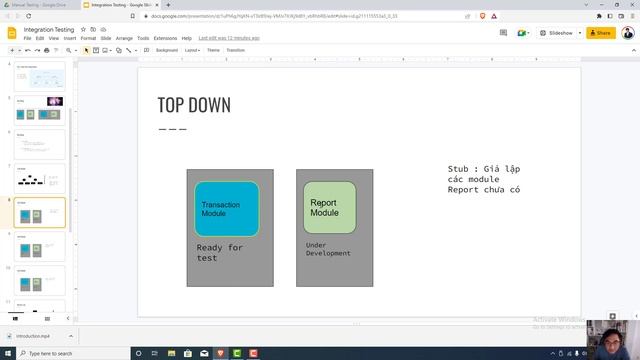Image resolution: width=640 pixels, height=360 pixels.
Task: Undo the last action
Action: (x=28, y=50)
